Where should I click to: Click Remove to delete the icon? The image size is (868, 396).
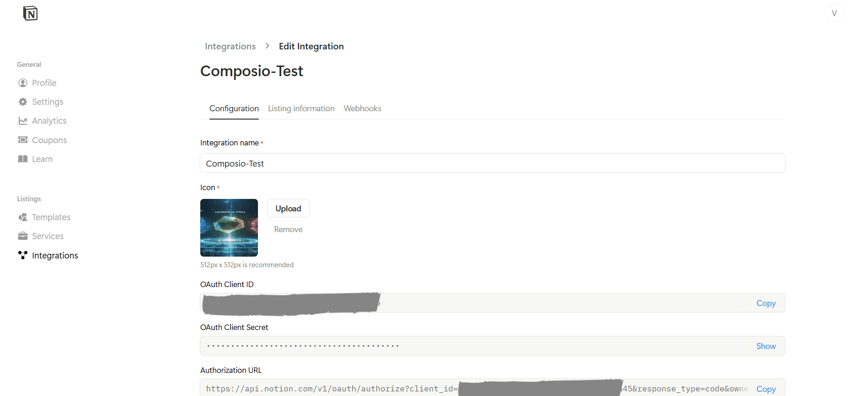288,229
